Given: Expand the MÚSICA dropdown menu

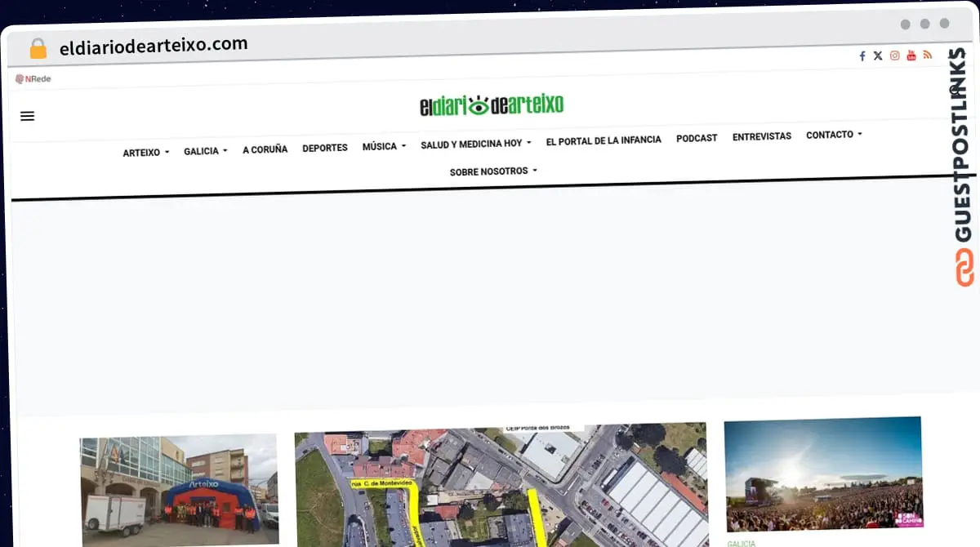Looking at the screenshot, I should coord(384,146).
